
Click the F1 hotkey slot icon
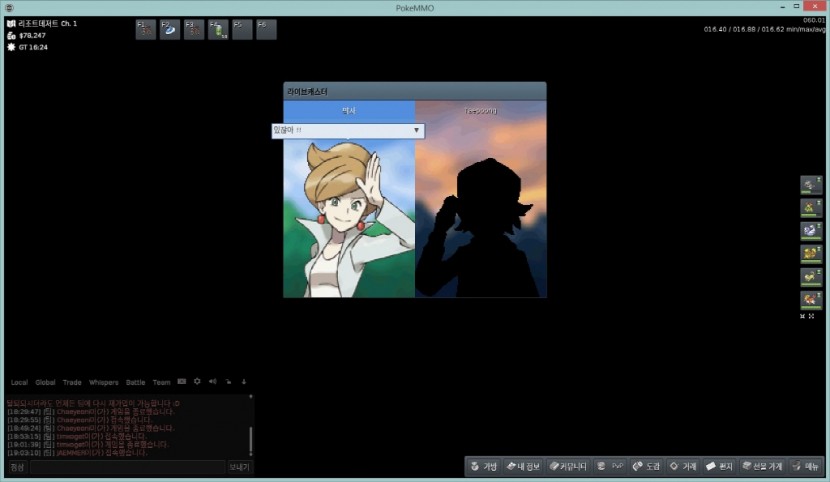[146, 29]
